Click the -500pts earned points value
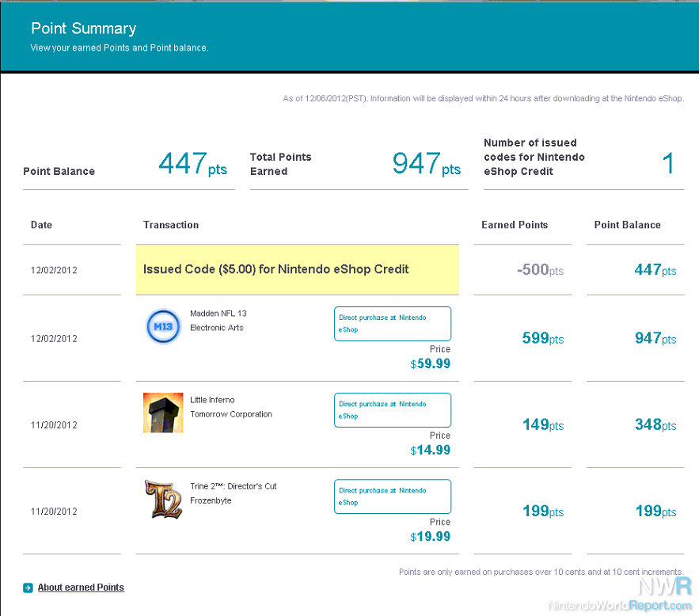This screenshot has height=616, width=699. pyautogui.click(x=541, y=270)
